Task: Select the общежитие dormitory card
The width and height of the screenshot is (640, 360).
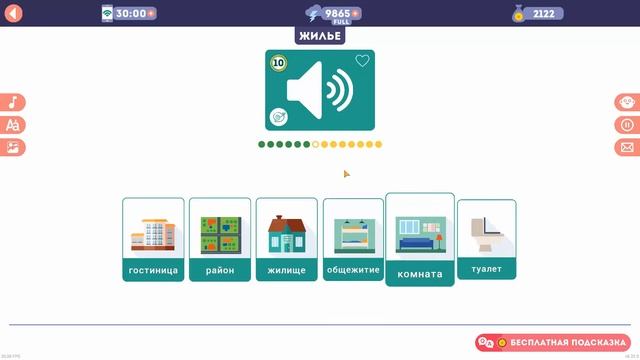Action: click(x=353, y=240)
